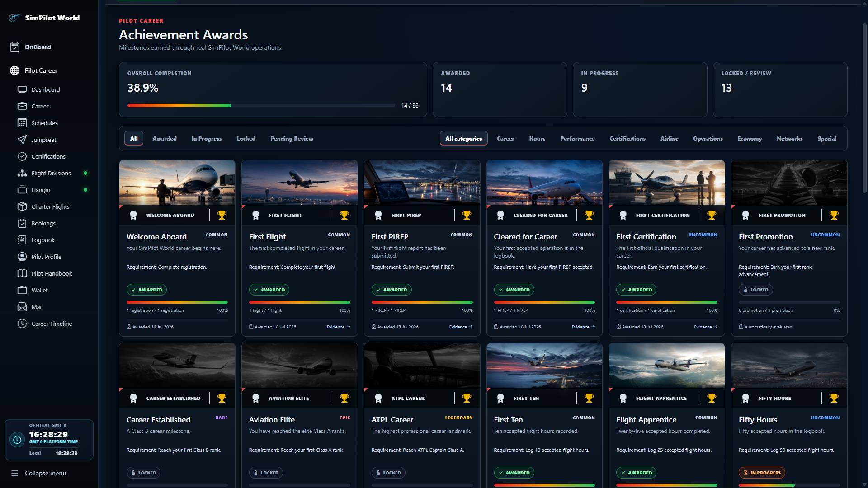Select the Certifications category filter
868x488 pixels.
(627, 139)
